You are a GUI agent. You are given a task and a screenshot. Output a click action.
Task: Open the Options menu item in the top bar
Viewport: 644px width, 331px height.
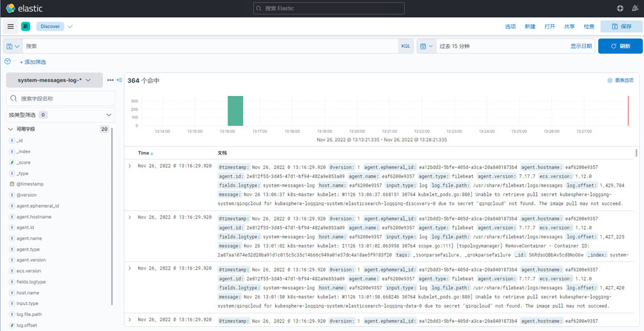[511, 26]
